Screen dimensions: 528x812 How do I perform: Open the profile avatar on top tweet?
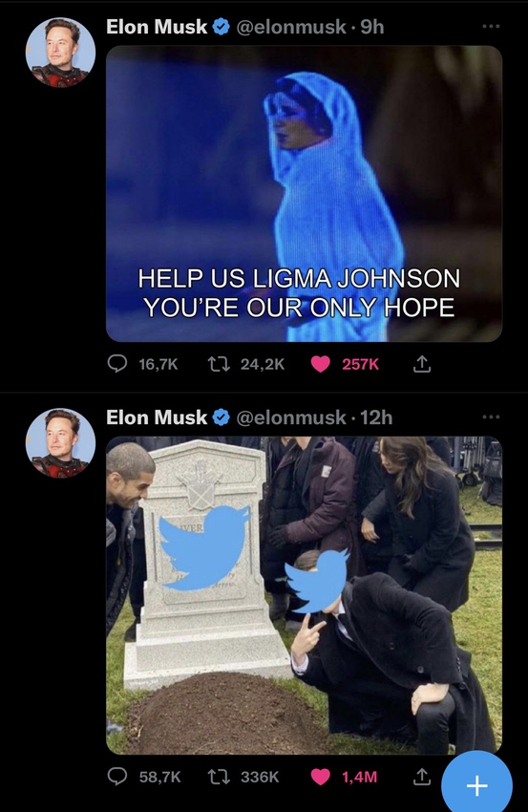pos(60,53)
